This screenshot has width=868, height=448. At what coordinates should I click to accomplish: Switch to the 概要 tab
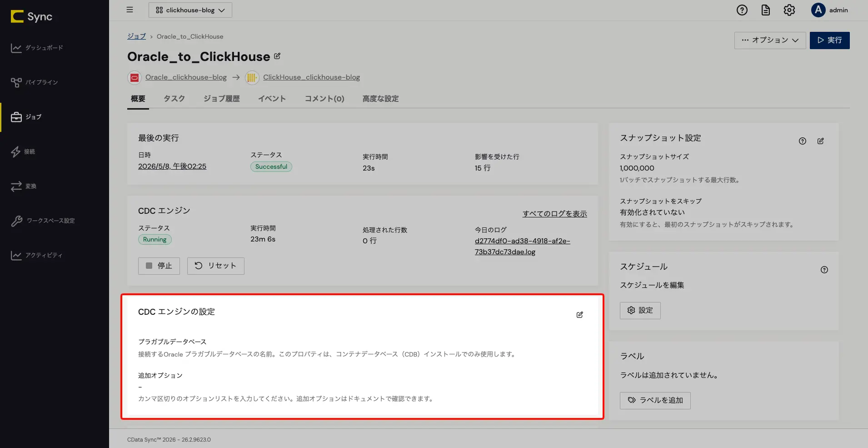point(138,99)
